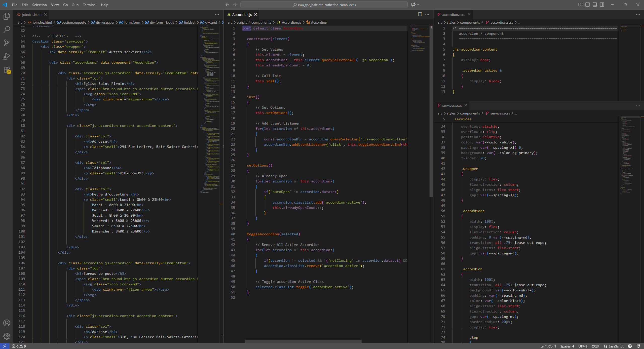Image resolution: width=644 pixels, height=349 pixels.
Task: Open the Search view in activity bar
Action: coord(7,30)
